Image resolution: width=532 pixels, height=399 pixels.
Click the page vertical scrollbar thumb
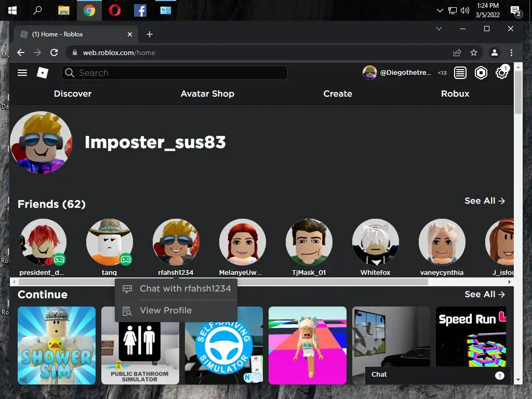click(x=518, y=92)
